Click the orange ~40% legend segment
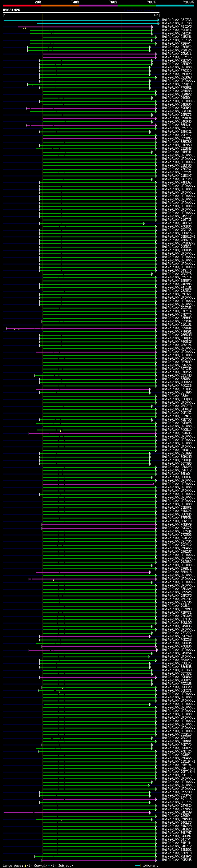 pos(60,6)
